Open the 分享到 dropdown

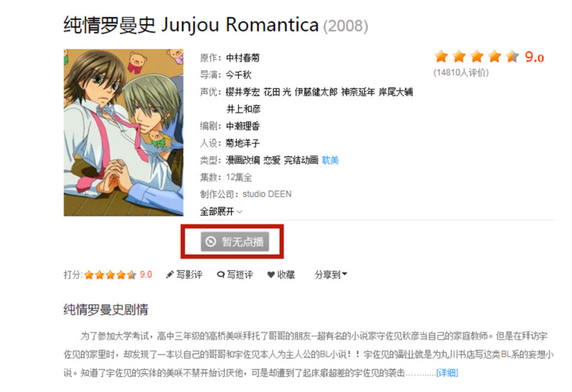click(x=331, y=275)
